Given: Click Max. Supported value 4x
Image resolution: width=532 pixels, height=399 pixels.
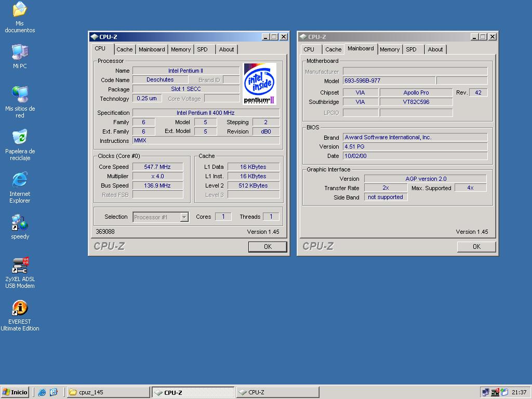Looking at the screenshot, I should (x=470, y=188).
